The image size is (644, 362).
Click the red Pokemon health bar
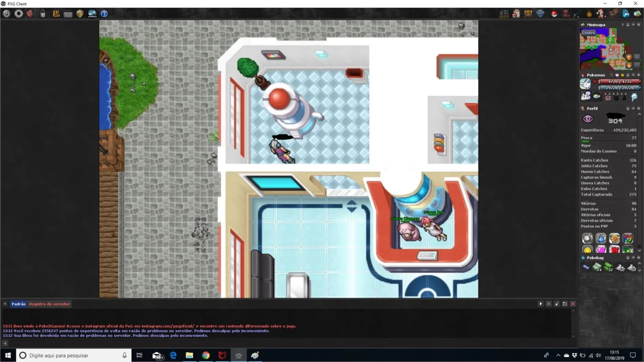[619, 81]
